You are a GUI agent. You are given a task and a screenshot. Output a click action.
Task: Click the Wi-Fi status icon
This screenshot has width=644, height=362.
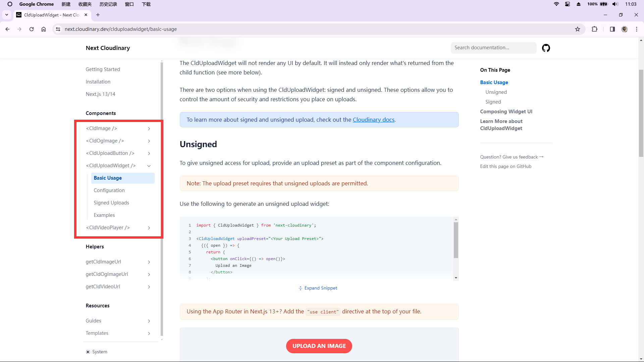(x=556, y=4)
